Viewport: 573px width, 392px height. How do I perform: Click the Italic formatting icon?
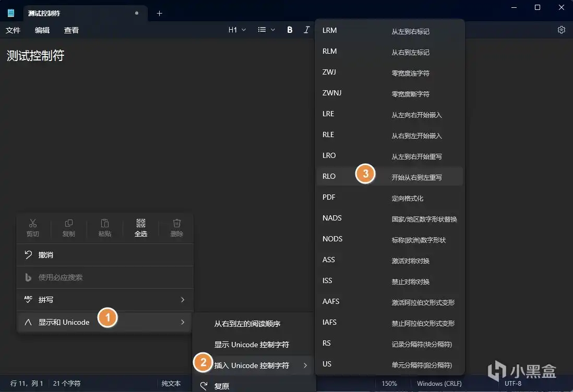306,30
